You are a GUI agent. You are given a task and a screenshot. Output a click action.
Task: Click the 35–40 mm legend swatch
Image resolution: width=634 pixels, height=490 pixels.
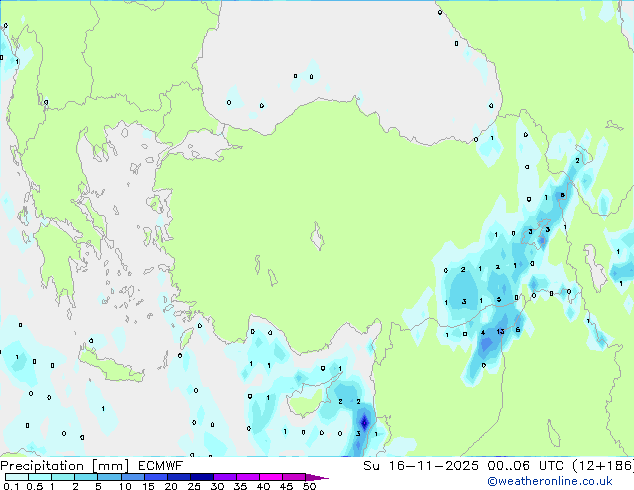pos(247,477)
